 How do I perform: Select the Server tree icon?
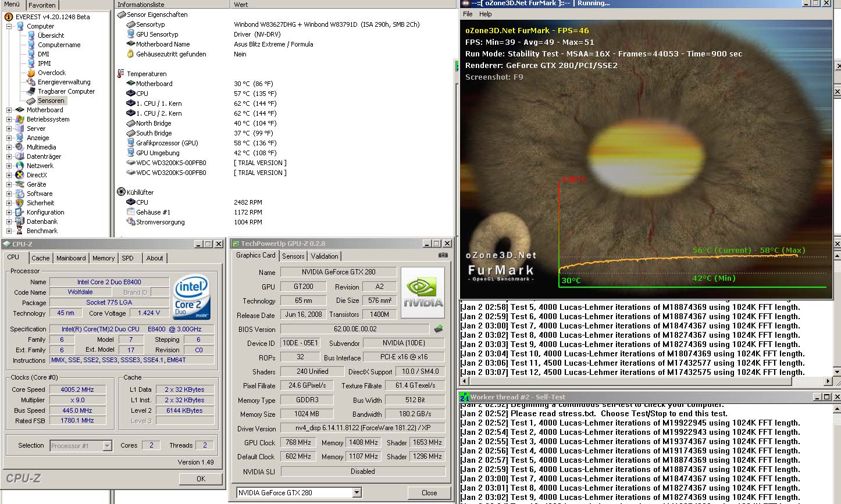[x=20, y=128]
